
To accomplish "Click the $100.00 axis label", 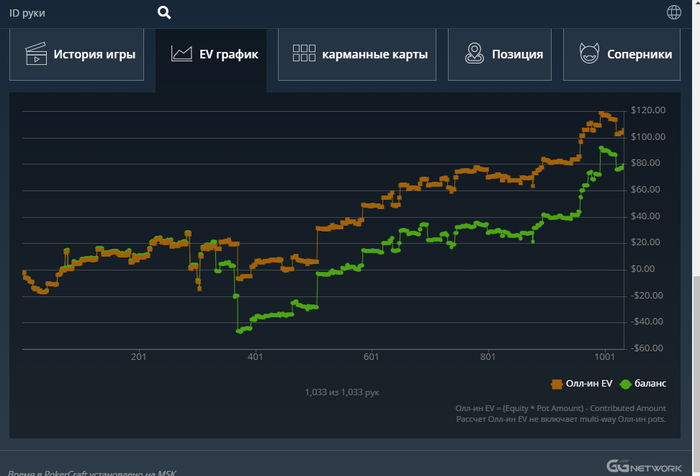I will pos(648,137).
